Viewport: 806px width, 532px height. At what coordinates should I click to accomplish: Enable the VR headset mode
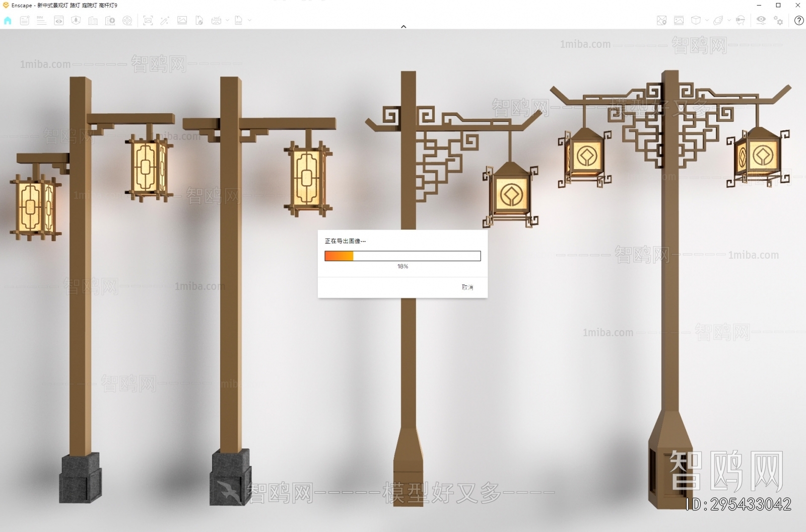click(x=740, y=21)
